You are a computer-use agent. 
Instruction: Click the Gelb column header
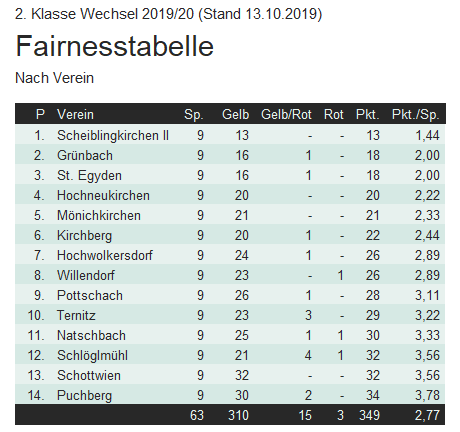pyautogui.click(x=235, y=114)
